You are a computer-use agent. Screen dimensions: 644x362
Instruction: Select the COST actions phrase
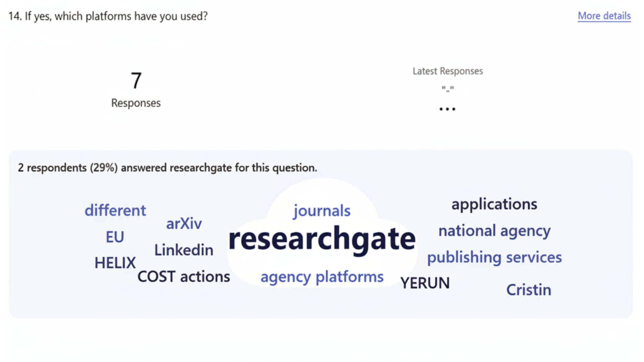[183, 277]
